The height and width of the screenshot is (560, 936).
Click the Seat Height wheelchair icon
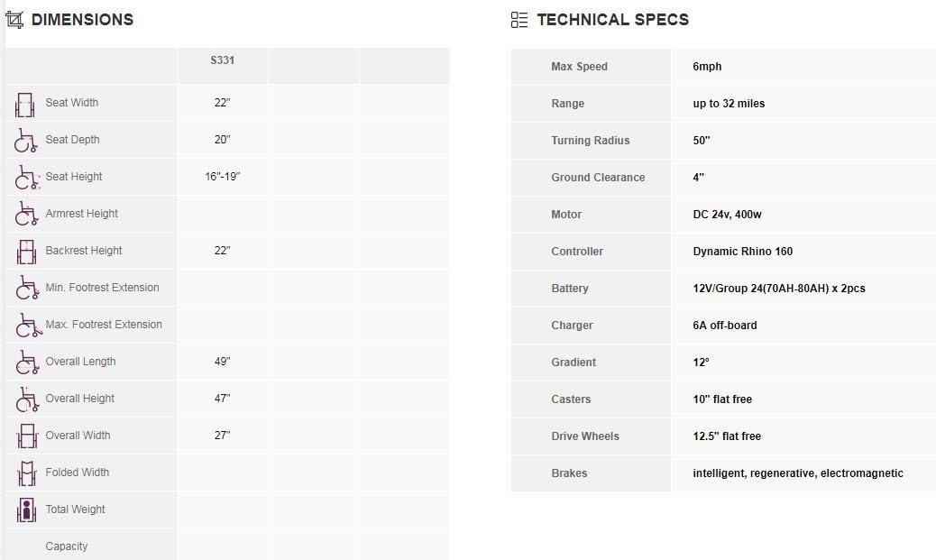pos(25,178)
